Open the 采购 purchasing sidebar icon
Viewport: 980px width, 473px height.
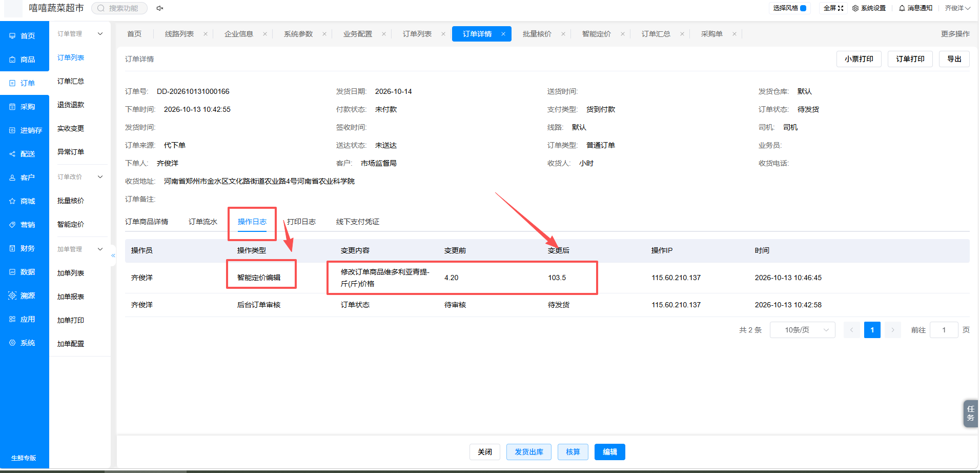click(x=12, y=107)
